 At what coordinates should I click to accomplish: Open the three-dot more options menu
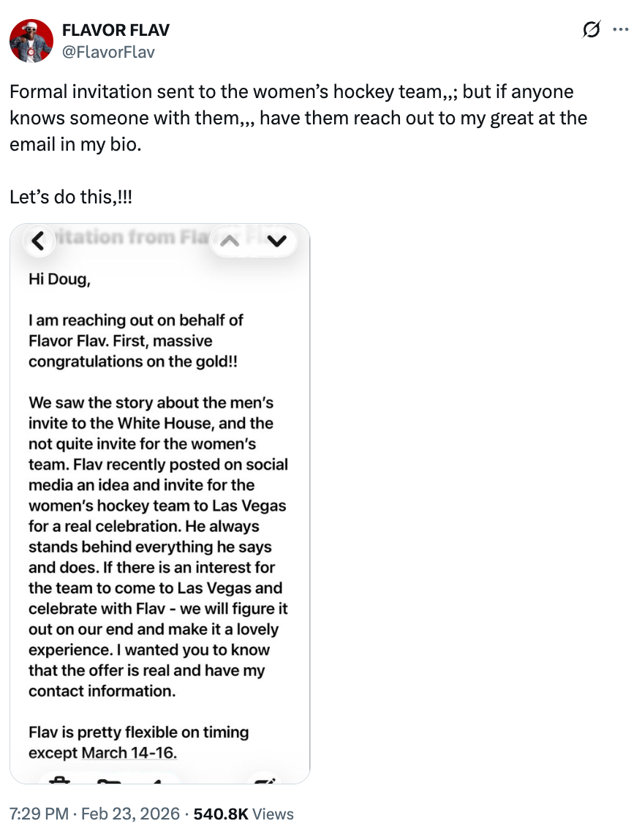click(620, 30)
